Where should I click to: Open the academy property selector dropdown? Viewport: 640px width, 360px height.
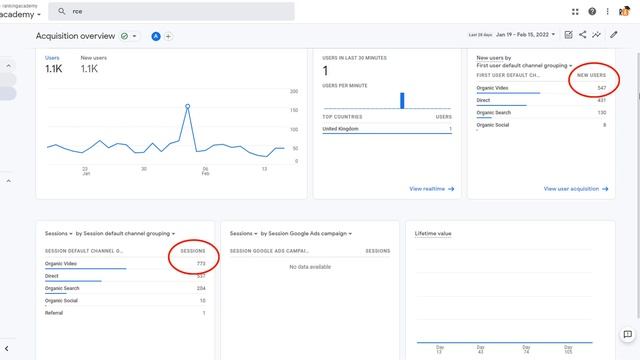click(x=20, y=15)
